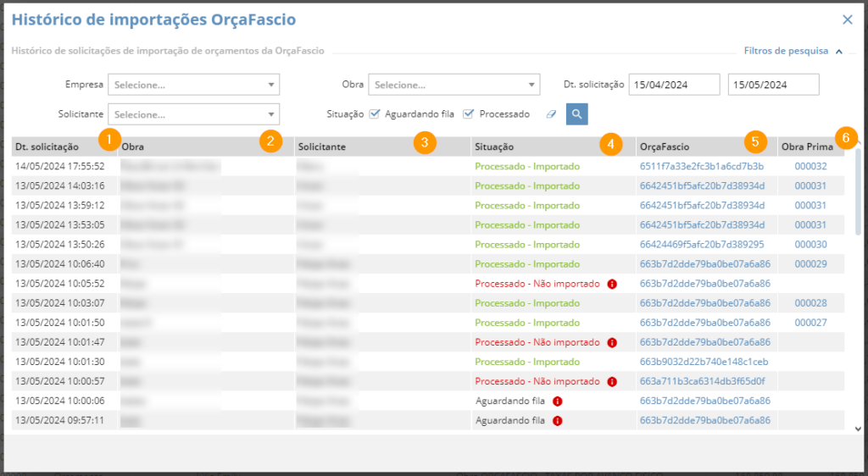868x476 pixels.
Task: Click Aguardando fila status on 09:57:11 row
Action: (x=509, y=421)
